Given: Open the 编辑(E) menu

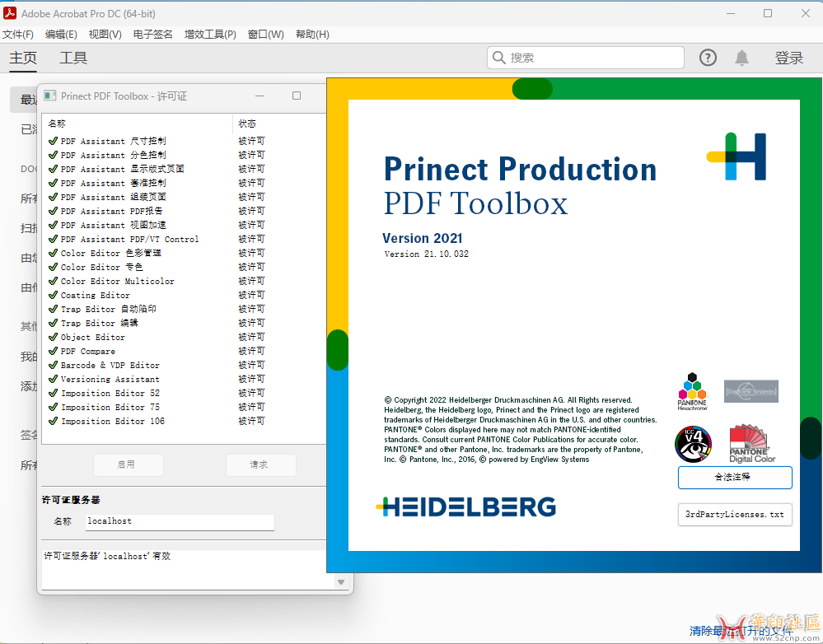Looking at the screenshot, I should point(61,34).
